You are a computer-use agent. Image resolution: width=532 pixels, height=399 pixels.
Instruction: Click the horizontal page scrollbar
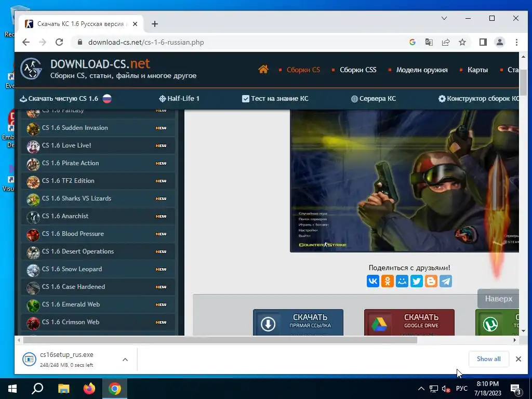pyautogui.click(x=220, y=340)
